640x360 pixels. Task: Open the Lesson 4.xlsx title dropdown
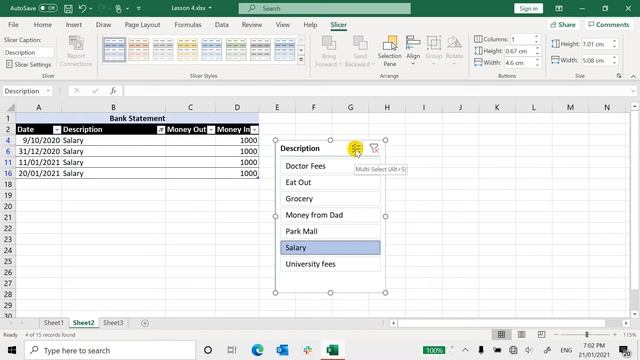coord(210,8)
